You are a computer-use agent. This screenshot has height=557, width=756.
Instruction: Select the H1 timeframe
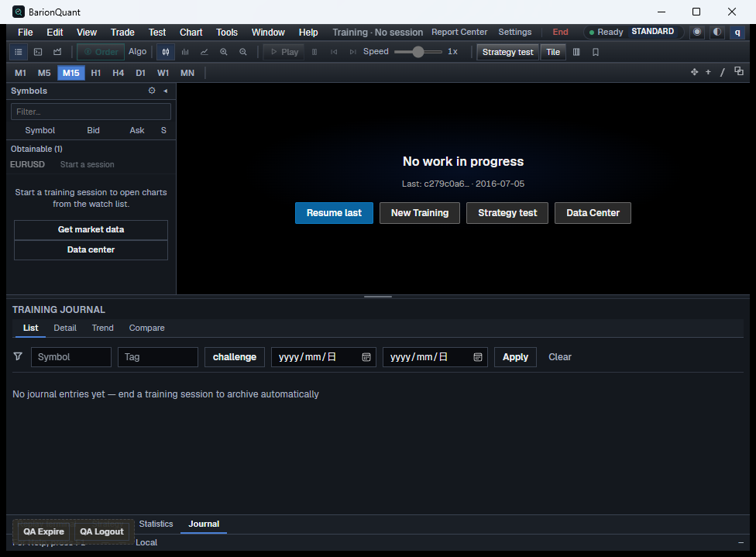pyautogui.click(x=96, y=73)
